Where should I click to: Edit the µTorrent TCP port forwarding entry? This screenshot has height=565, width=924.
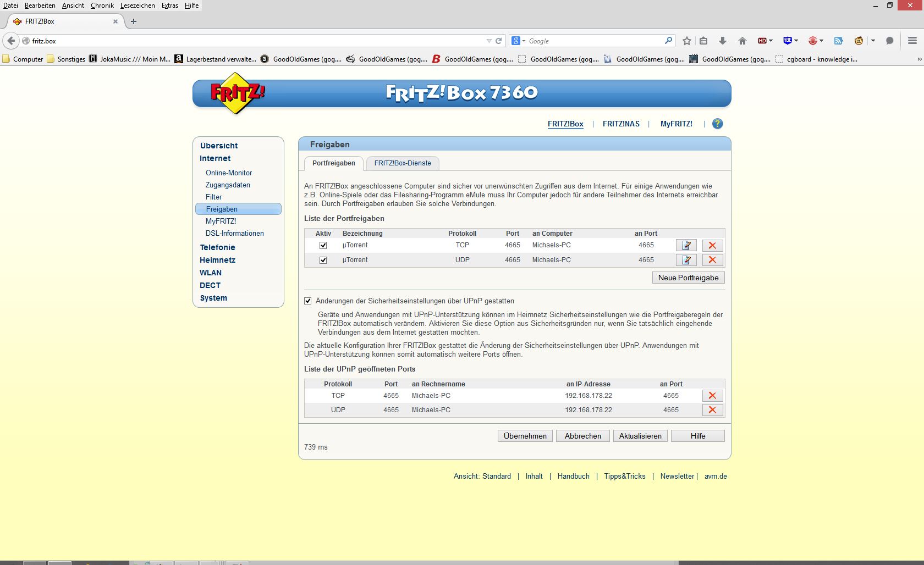[686, 245]
